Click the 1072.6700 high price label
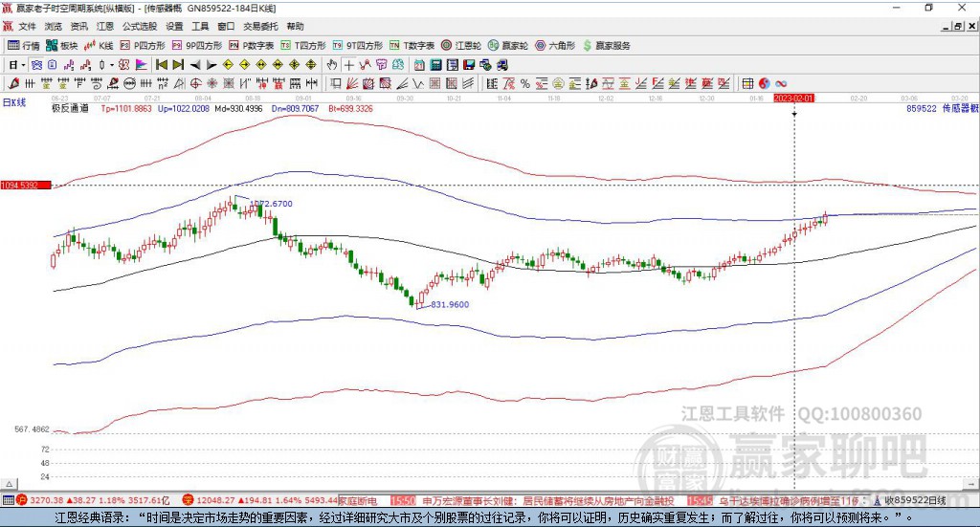Viewport: 980px width, 527px height. click(271, 204)
